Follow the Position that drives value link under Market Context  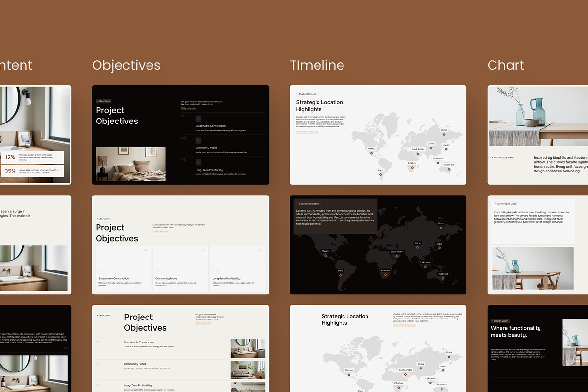[307, 131]
